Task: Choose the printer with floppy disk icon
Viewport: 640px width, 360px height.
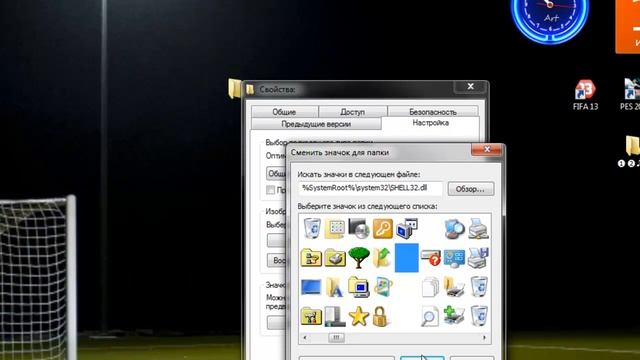Action: [478, 258]
